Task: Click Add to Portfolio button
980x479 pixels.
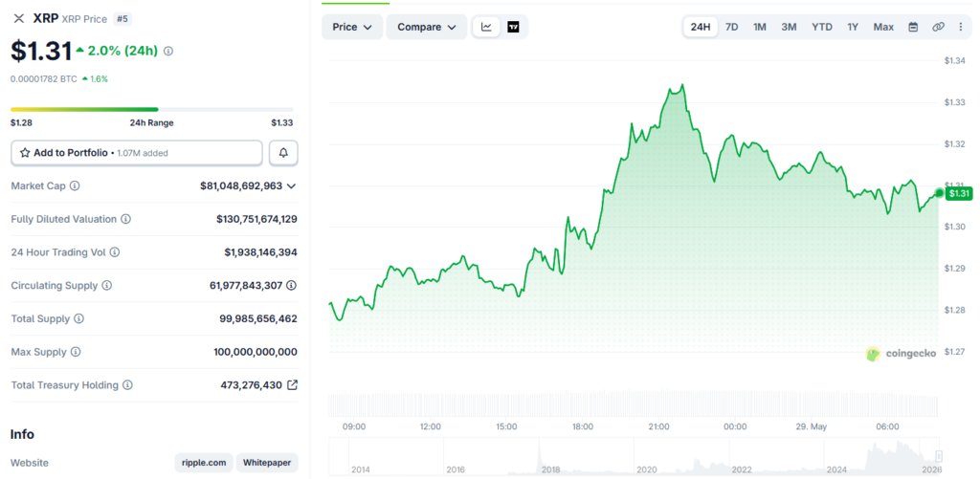Action: coord(137,153)
